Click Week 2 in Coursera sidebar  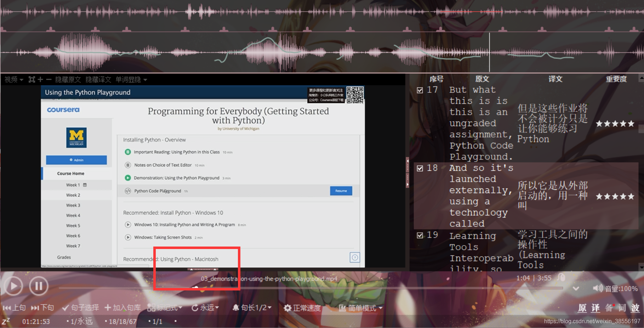pos(73,195)
